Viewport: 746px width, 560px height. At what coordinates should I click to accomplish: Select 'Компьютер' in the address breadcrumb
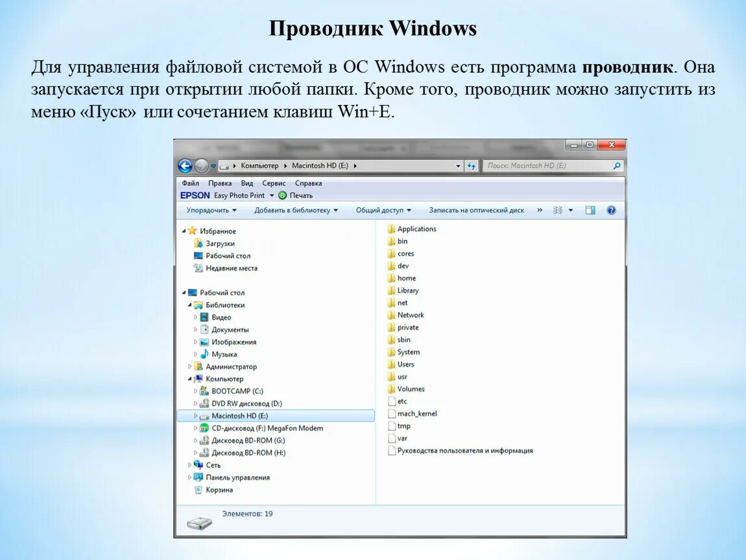pyautogui.click(x=259, y=165)
